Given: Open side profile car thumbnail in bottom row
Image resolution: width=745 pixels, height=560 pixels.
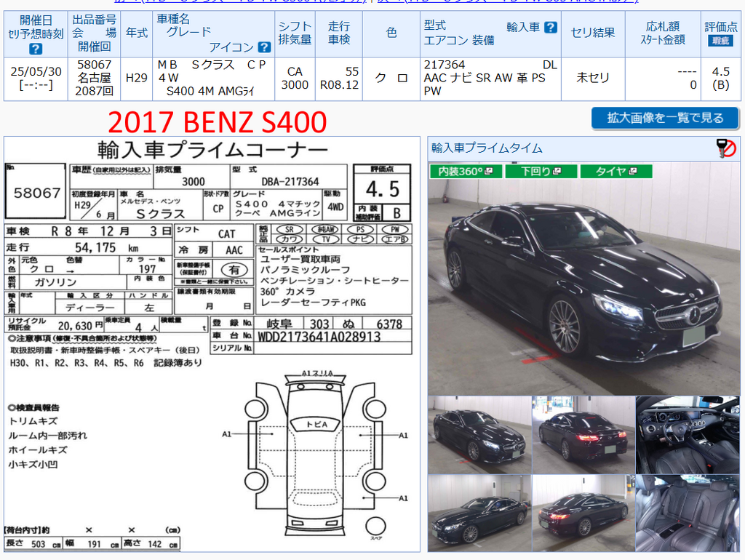Looking at the screenshot, I should click(479, 513).
